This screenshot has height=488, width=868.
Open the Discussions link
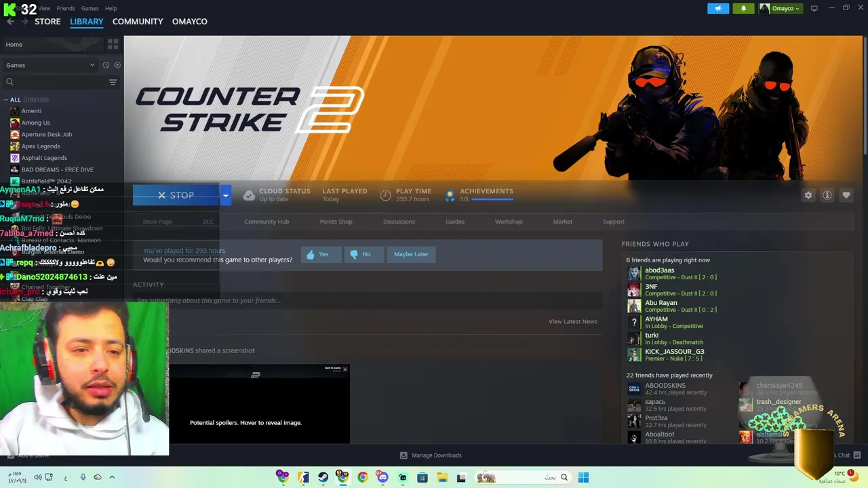pos(399,222)
